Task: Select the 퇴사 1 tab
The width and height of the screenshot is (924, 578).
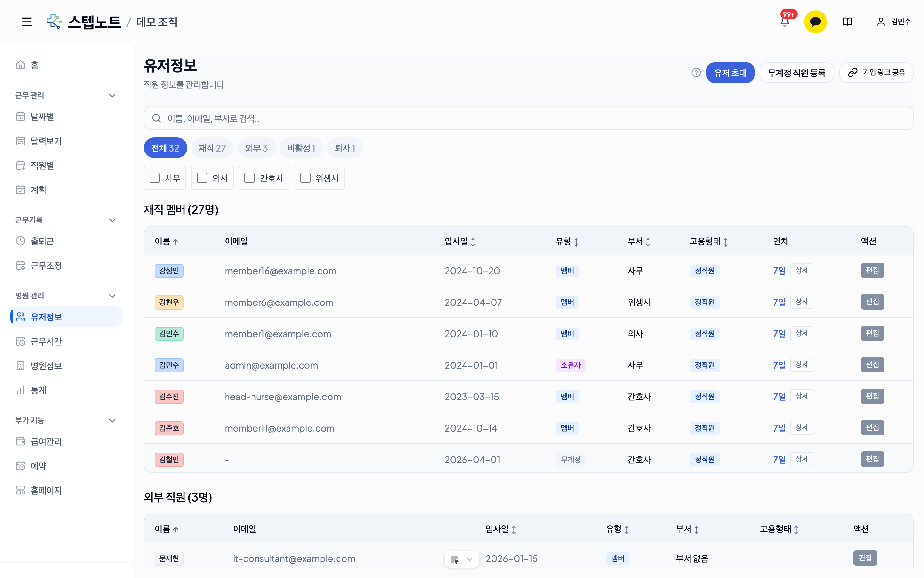Action: pos(345,148)
